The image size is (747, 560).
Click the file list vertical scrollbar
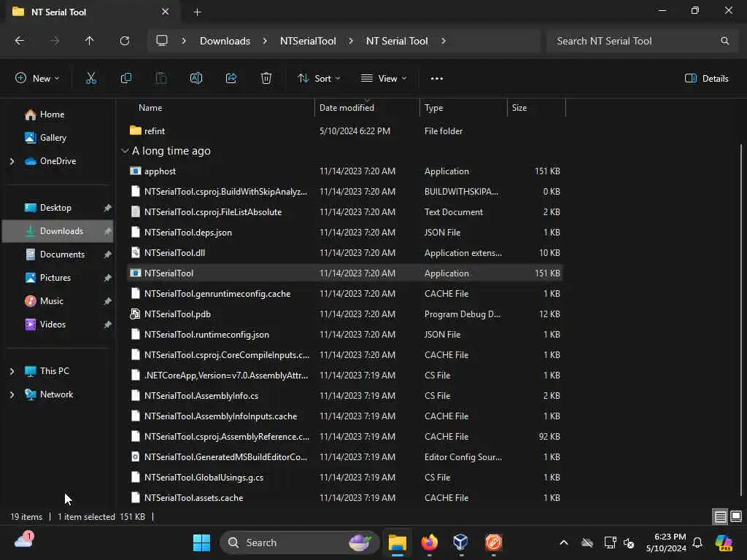741,319
